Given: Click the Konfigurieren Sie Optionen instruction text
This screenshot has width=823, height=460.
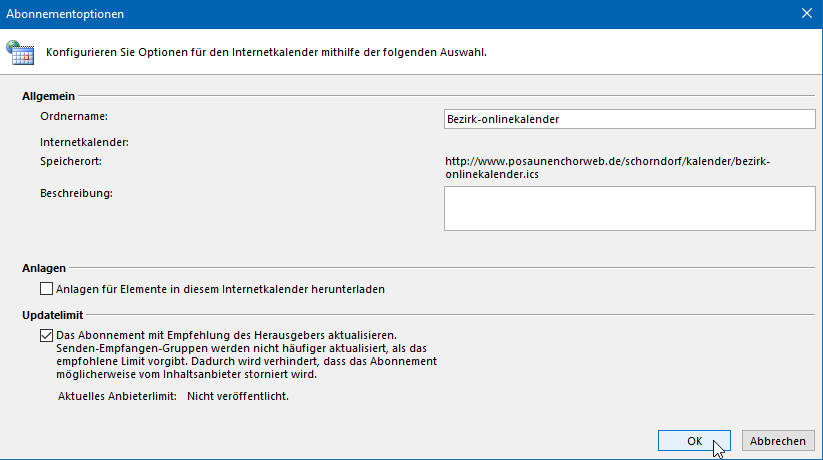Looking at the screenshot, I should [266, 53].
